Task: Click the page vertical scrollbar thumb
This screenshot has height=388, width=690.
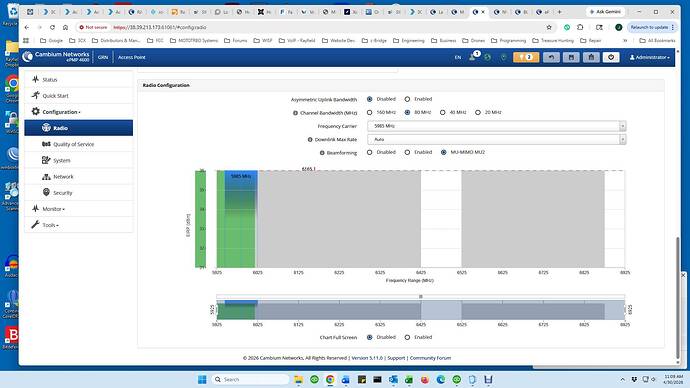Action: 678,298
